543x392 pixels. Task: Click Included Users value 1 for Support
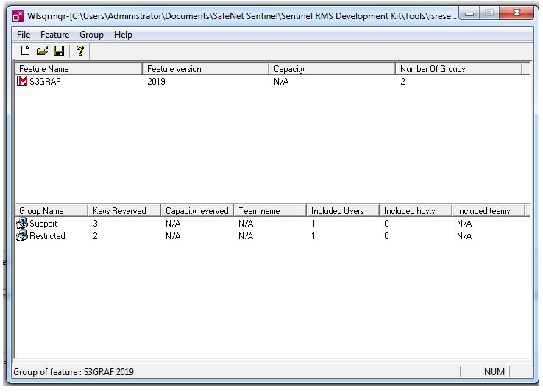[313, 224]
